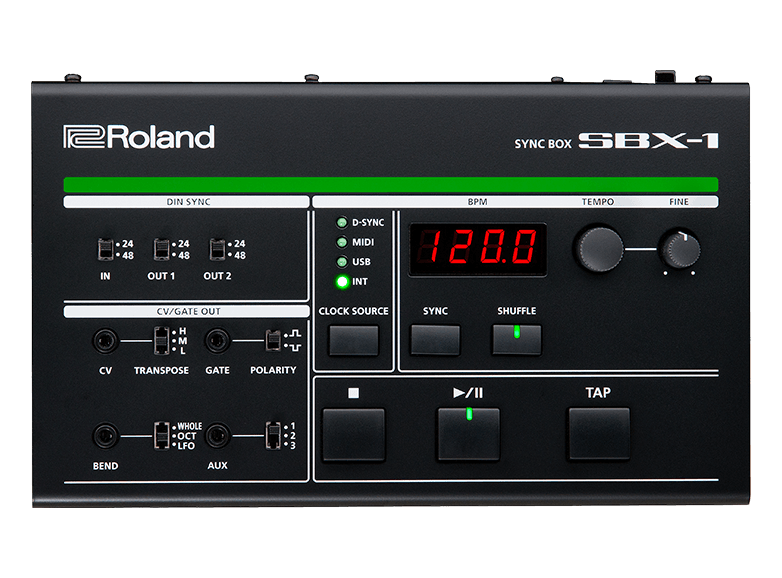
Task: Click the WHOLE switch position label
Action: coord(190,426)
